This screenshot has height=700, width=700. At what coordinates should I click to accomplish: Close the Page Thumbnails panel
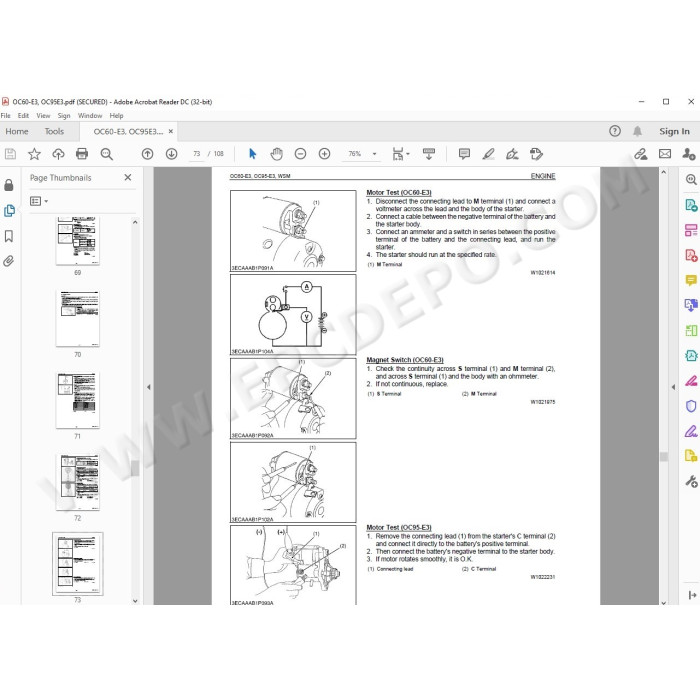click(128, 177)
